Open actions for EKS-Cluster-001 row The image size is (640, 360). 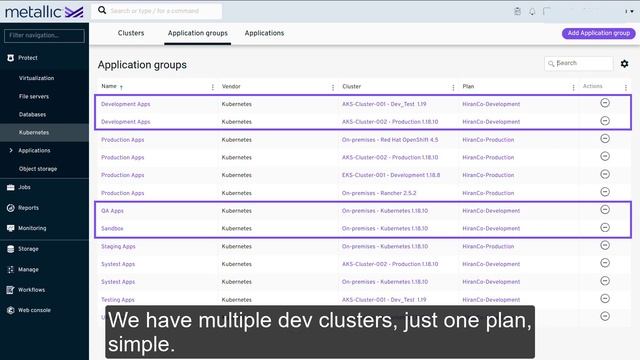(x=605, y=174)
